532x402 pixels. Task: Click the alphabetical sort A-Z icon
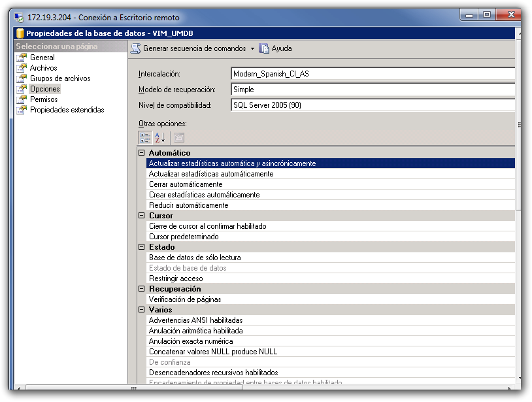[x=160, y=137]
